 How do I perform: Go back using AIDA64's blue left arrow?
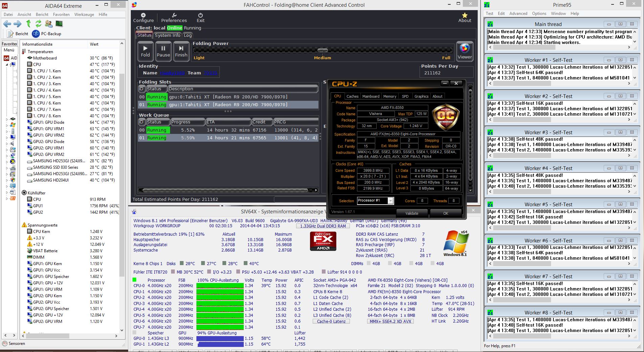(7, 24)
